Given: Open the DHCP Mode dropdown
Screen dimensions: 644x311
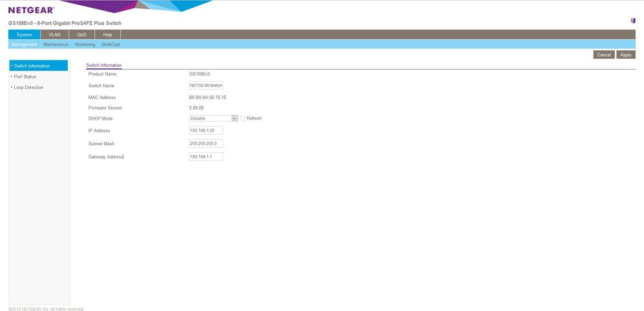Looking at the screenshot, I should [214, 118].
